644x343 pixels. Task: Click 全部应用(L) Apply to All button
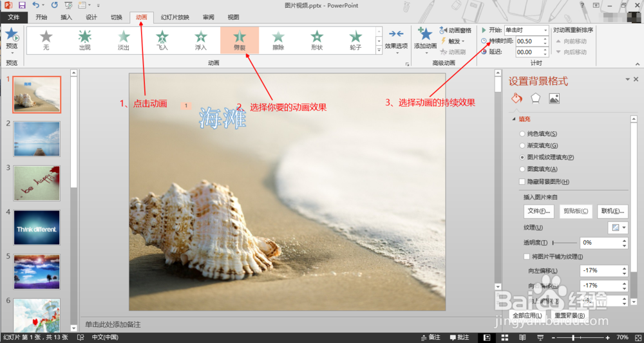528,315
